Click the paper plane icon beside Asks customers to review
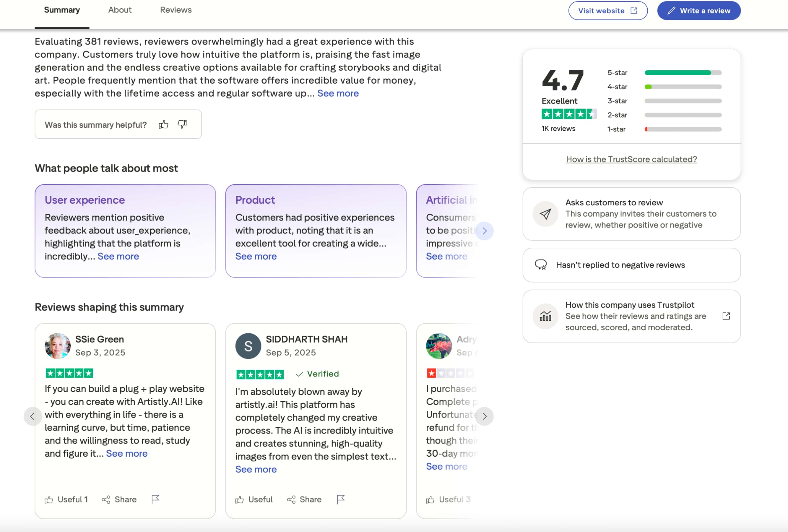Viewport: 788px width, 532px height. (545, 214)
